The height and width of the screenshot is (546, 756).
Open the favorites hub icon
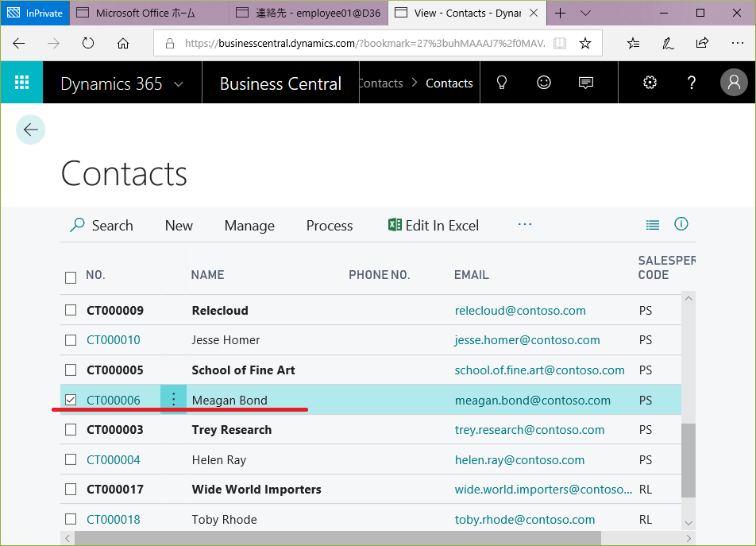633,44
